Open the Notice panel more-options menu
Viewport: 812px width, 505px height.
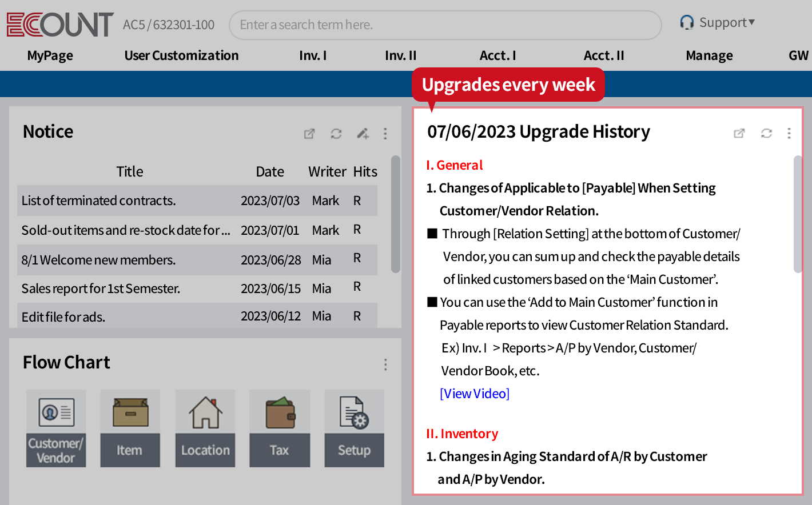coord(385,134)
